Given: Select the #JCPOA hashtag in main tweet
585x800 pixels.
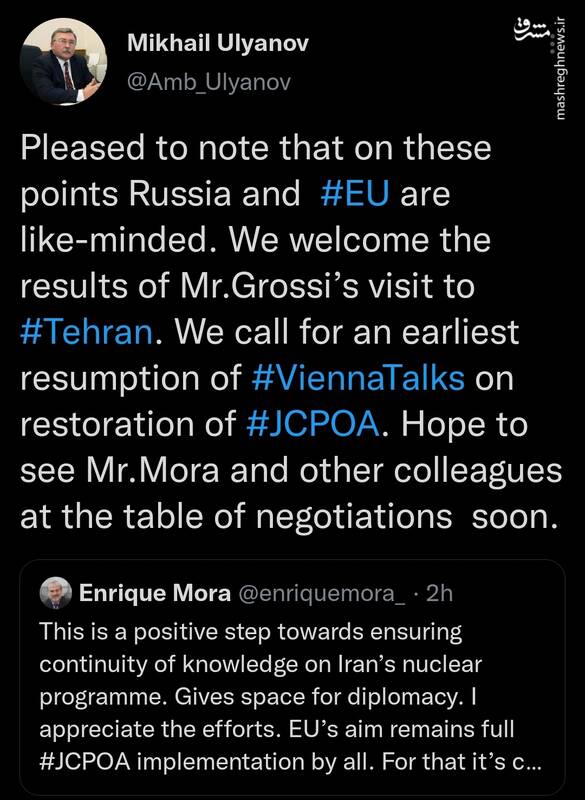Looking at the screenshot, I should (313, 424).
